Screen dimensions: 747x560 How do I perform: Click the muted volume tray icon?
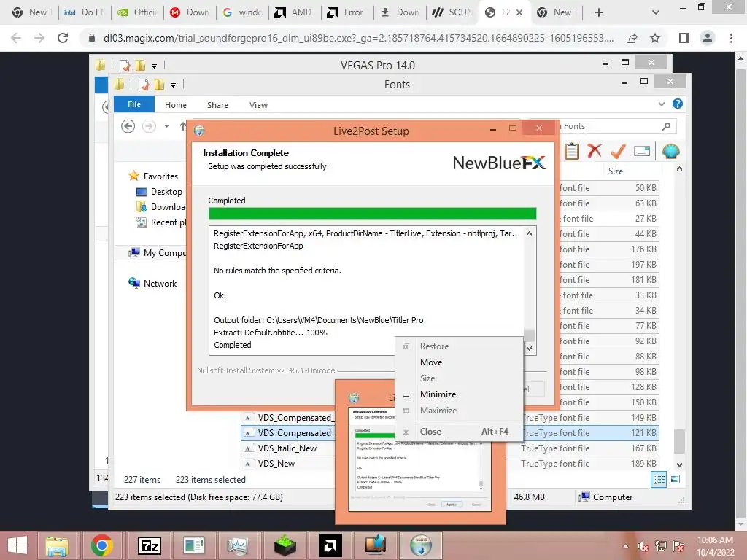[643, 546]
